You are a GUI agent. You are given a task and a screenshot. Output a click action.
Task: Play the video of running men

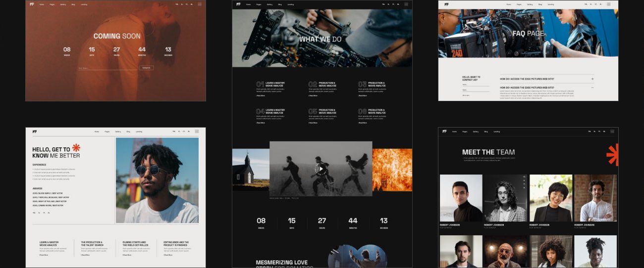pos(321,169)
